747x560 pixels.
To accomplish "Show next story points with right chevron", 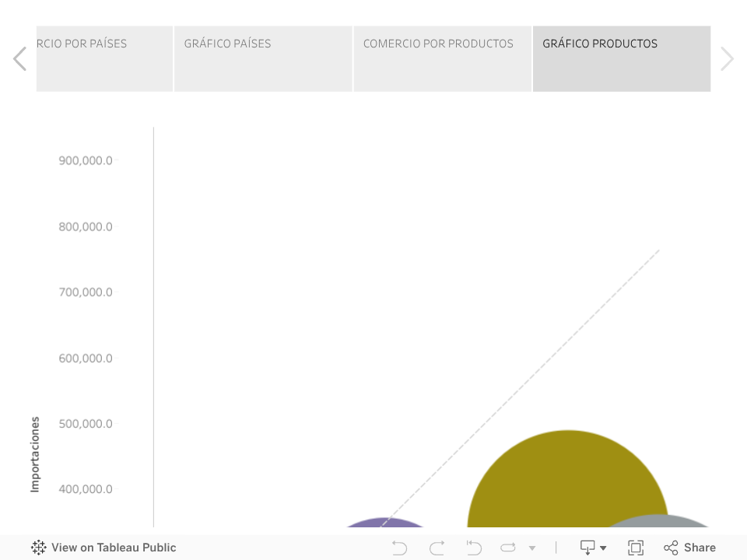I will (x=727, y=58).
